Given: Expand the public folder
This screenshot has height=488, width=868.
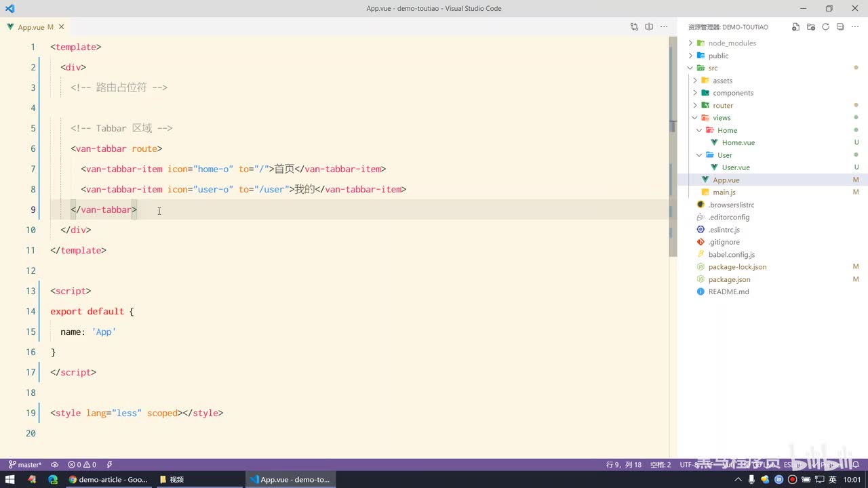Looking at the screenshot, I should [x=691, y=56].
